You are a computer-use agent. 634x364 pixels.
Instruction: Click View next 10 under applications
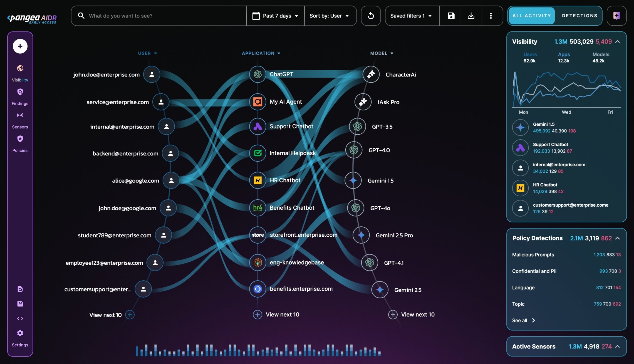[276, 315]
